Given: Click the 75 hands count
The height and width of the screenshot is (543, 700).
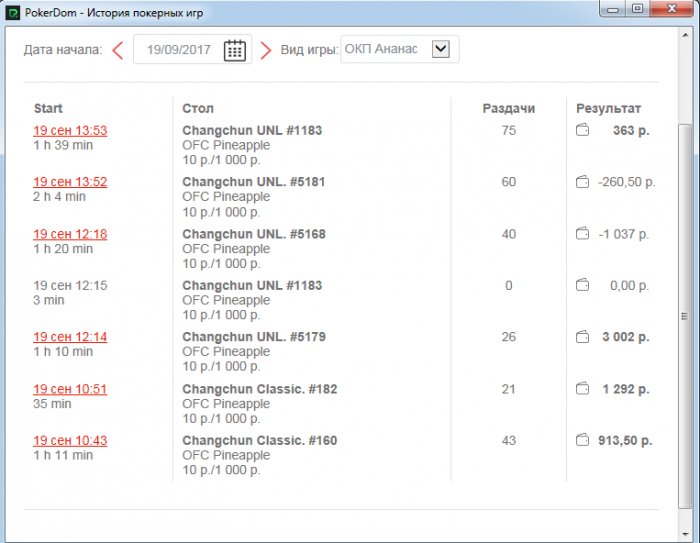Looking at the screenshot, I should [x=508, y=130].
